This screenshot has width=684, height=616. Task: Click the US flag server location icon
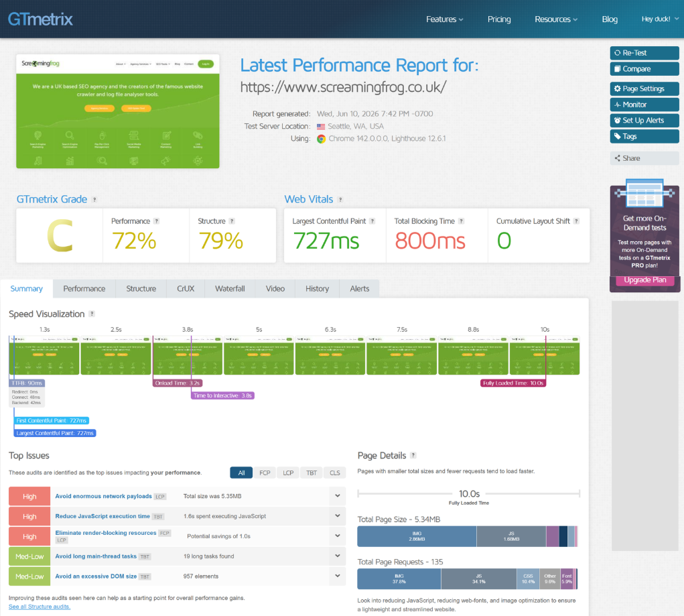321,127
